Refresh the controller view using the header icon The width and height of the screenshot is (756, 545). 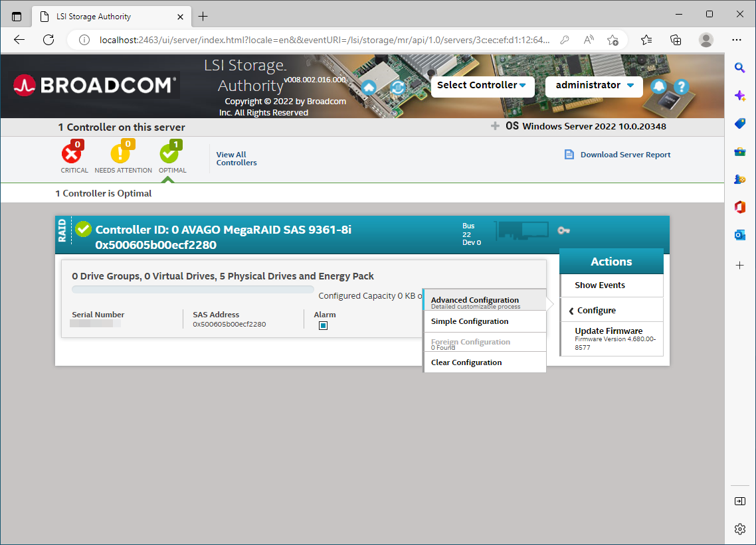[x=398, y=87]
